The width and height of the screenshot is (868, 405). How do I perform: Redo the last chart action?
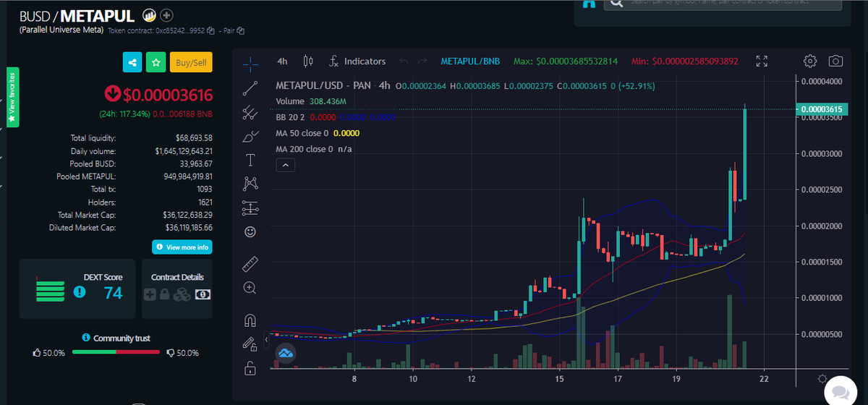[422, 61]
